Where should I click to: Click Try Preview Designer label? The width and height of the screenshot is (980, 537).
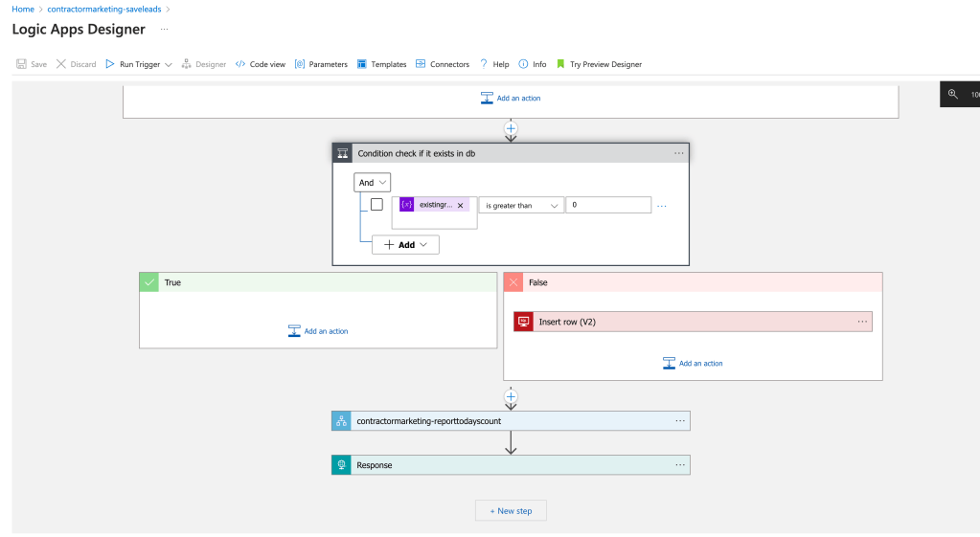[605, 64]
